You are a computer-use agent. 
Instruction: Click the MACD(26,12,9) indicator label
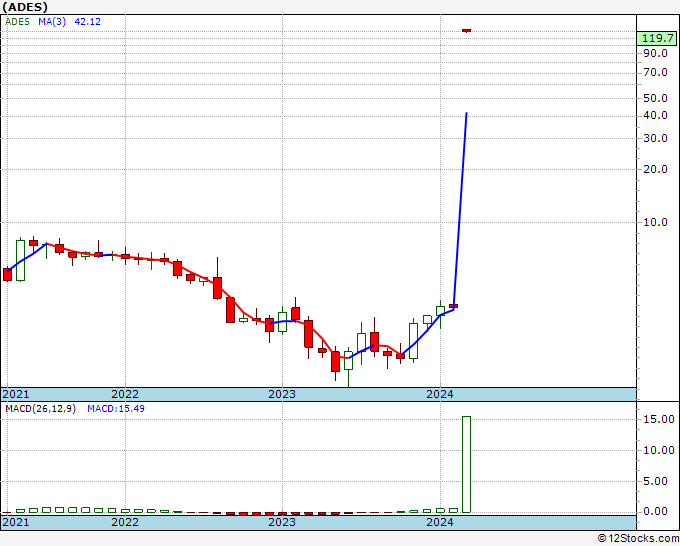(x=40, y=409)
